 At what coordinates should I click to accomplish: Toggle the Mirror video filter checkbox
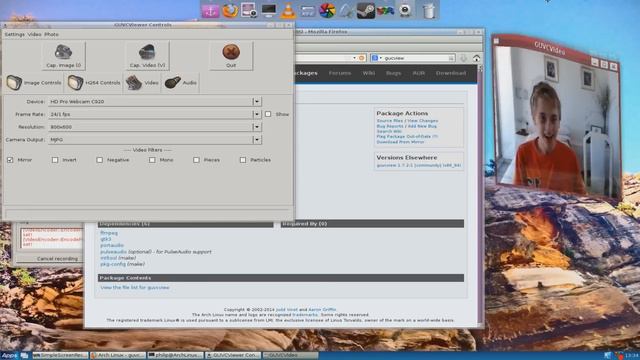(x=10, y=160)
